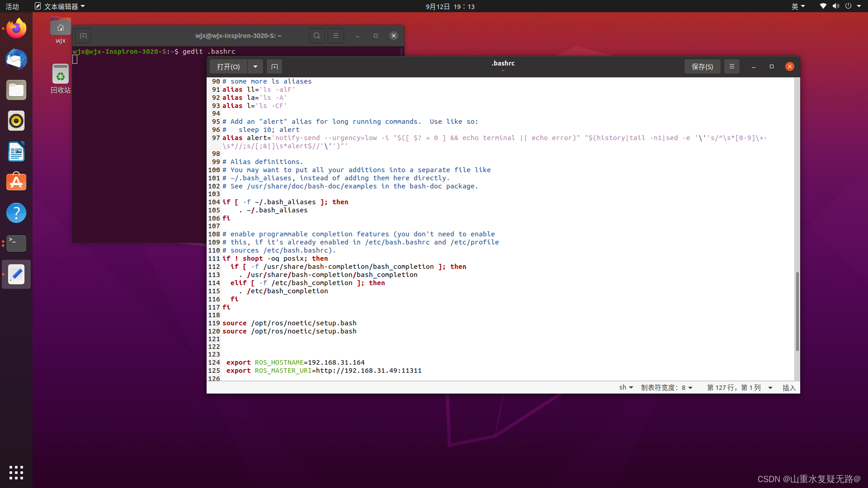Open the clock and calendar panel
This screenshot has height=488, width=868.
[x=450, y=6]
